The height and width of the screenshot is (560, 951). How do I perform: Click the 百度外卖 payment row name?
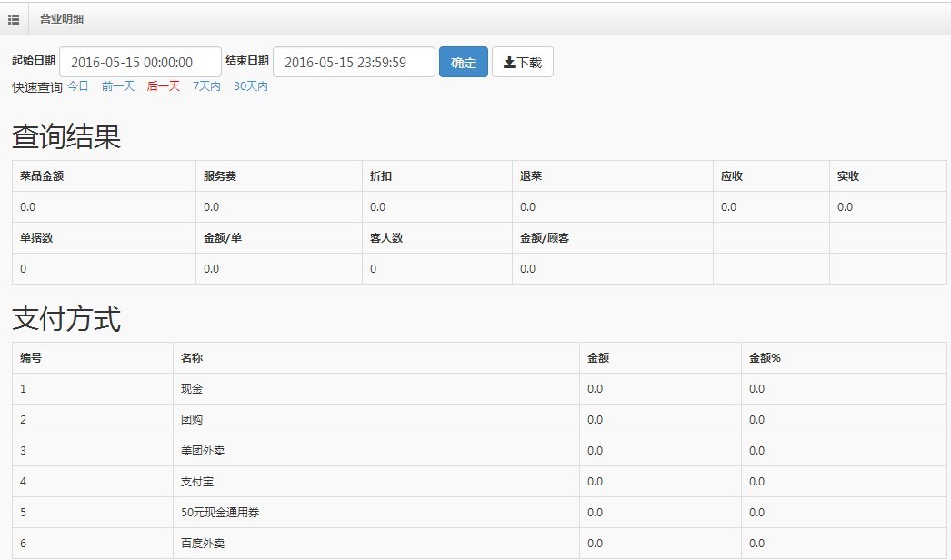point(203,544)
